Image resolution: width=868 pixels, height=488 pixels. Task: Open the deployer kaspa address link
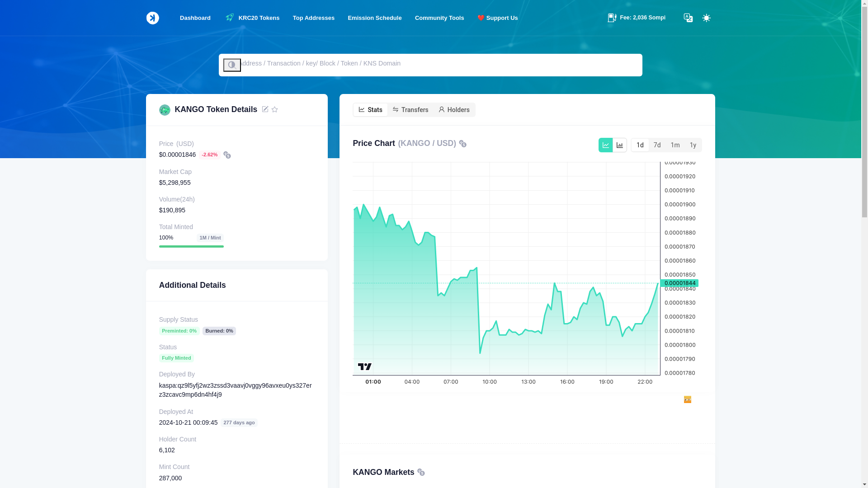[236, 390]
